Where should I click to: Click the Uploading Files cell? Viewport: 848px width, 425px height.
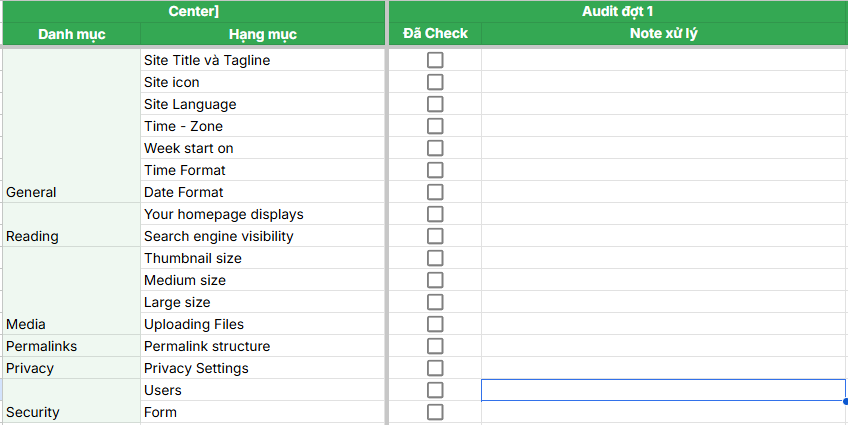262,324
